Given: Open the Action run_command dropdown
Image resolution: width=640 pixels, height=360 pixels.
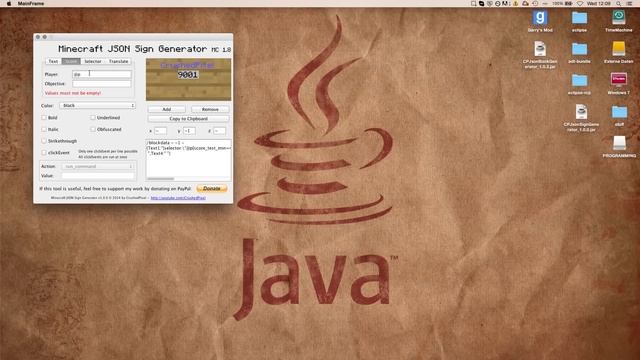Looking at the screenshot, I should [98, 167].
